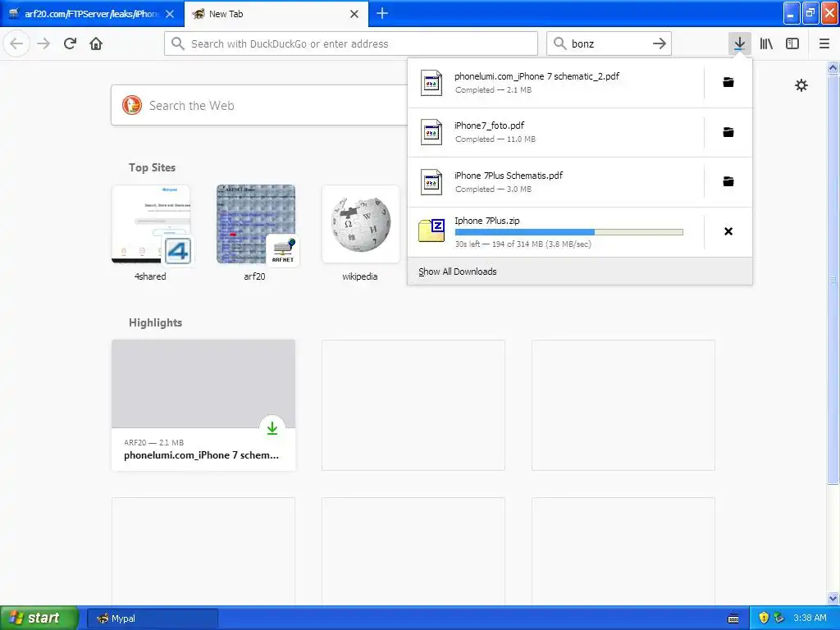Open containing folder for iPhone 7Plus Schematis.pdf
Screen dimensions: 840x630
728,181
